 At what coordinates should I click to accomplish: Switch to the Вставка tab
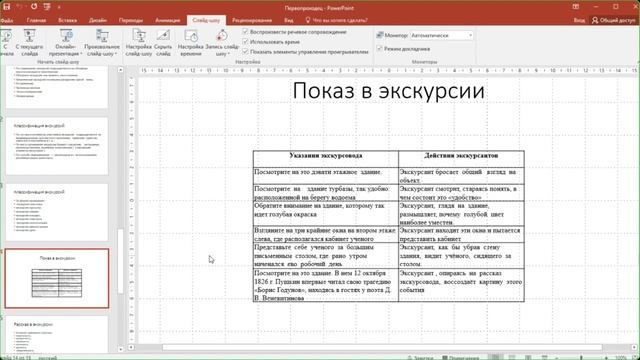67,20
